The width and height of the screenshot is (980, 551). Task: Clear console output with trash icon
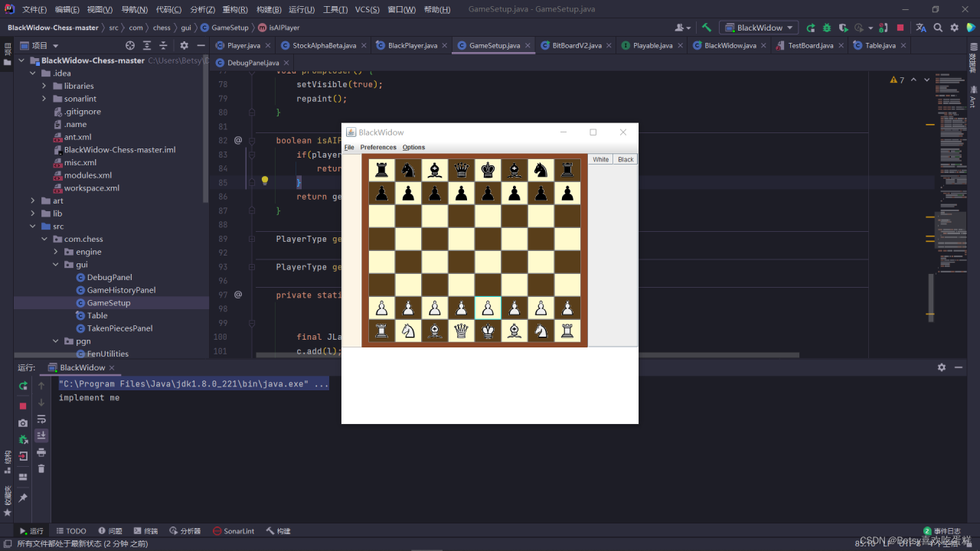pos(41,468)
